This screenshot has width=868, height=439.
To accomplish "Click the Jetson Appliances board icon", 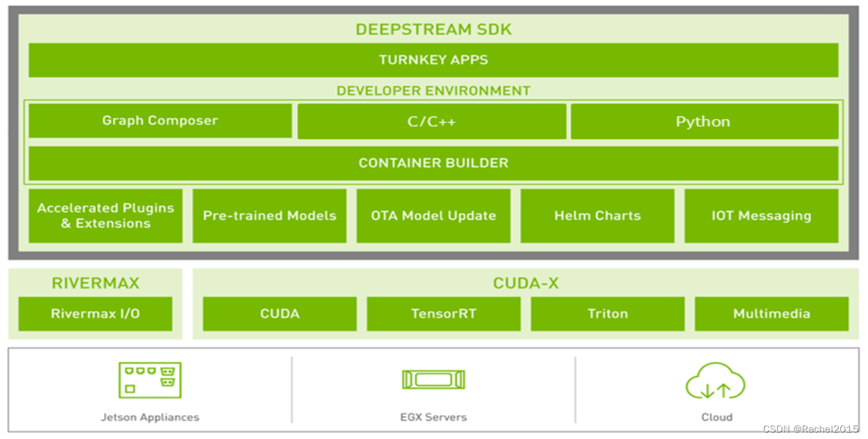I will [x=150, y=380].
